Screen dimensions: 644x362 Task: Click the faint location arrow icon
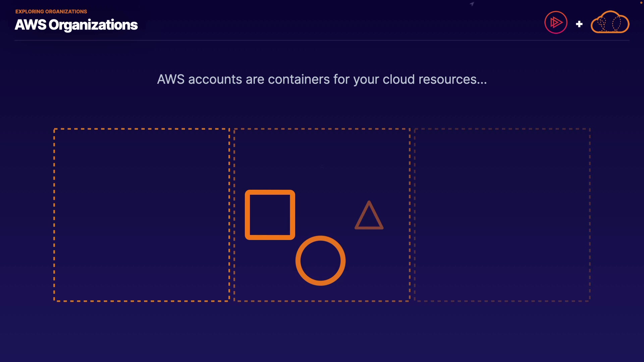[472, 4]
